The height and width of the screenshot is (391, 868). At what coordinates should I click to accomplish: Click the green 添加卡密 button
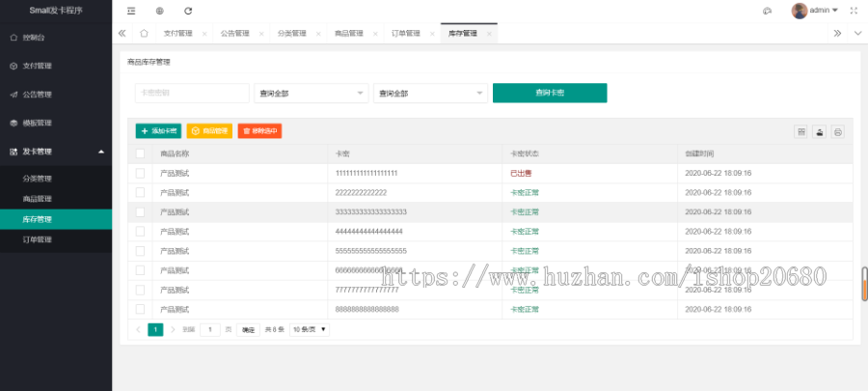(x=158, y=131)
